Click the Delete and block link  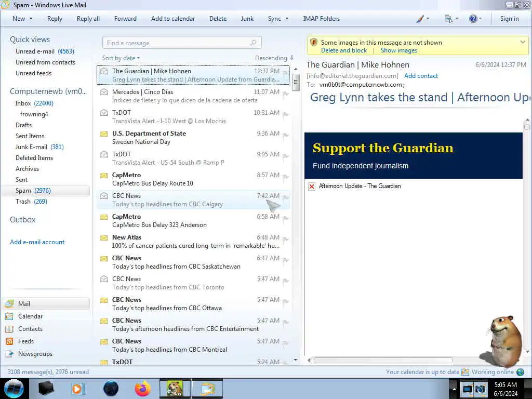pos(344,50)
